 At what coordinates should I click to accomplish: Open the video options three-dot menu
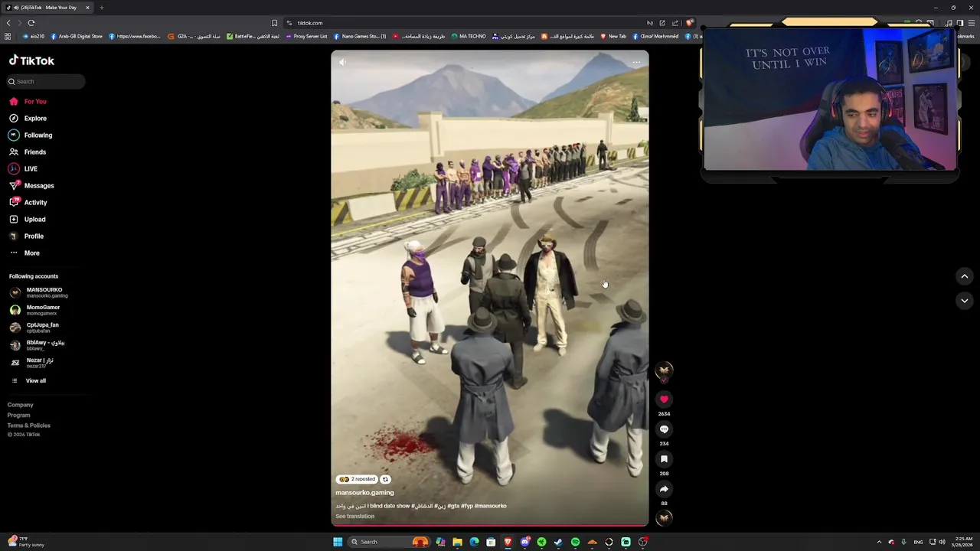[636, 62]
